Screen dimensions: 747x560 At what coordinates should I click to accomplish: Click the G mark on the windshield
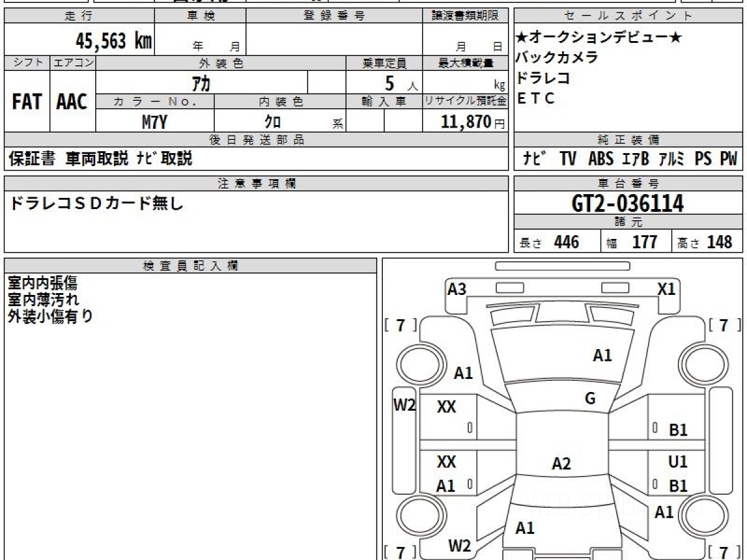tap(590, 399)
